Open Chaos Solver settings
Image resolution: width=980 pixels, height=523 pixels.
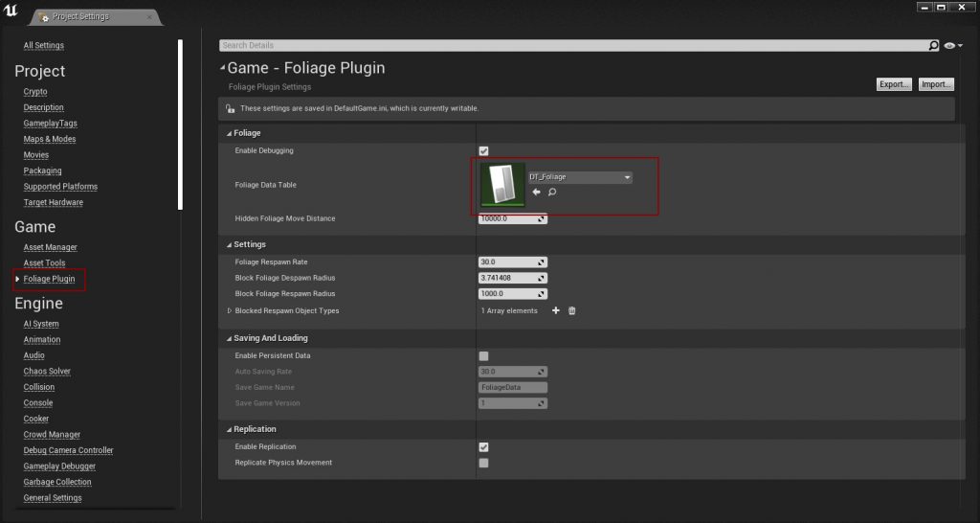pyautogui.click(x=47, y=371)
